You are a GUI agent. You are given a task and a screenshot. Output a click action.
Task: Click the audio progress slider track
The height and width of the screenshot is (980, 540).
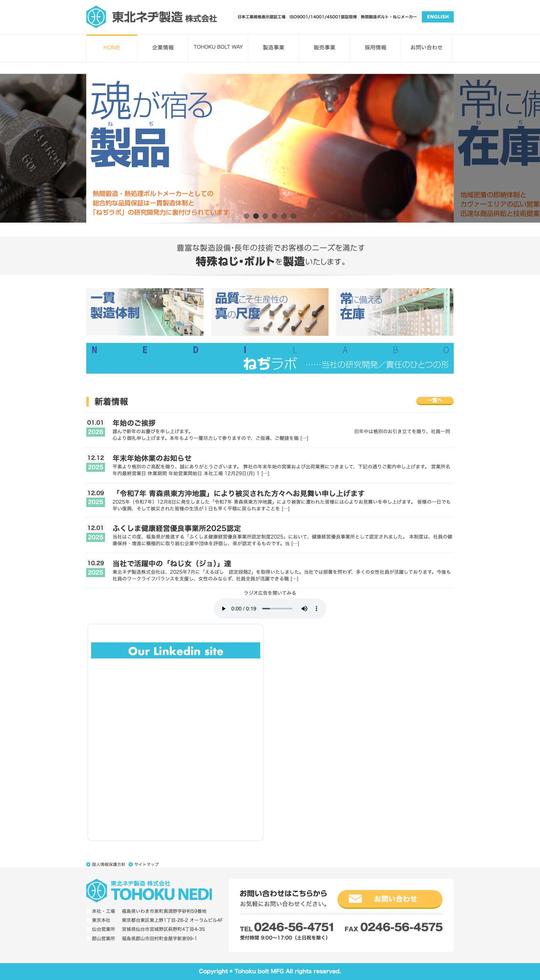point(277,609)
